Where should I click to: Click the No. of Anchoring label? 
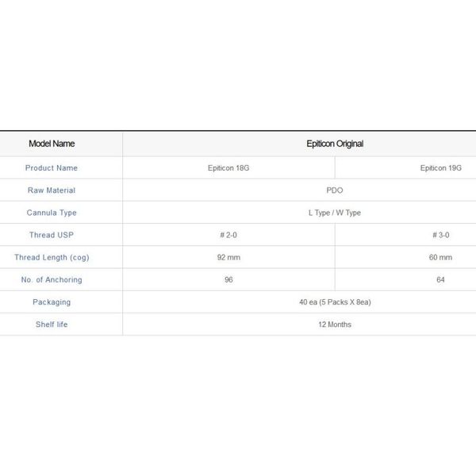coord(52,279)
